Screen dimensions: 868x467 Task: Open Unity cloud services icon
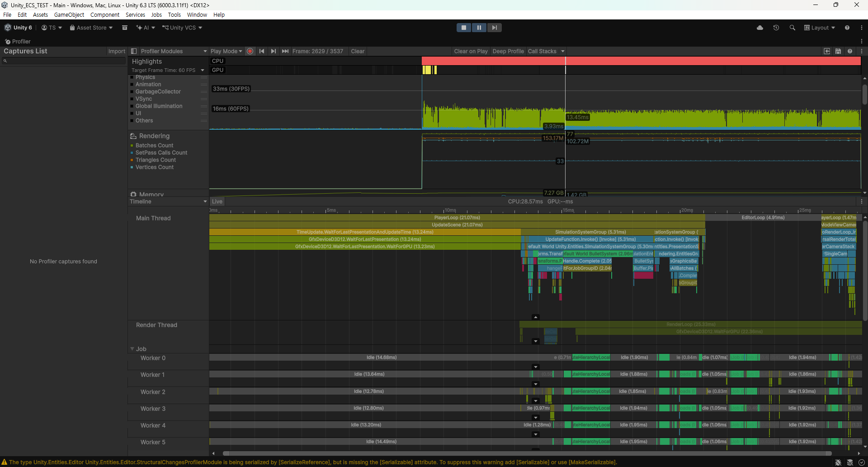(760, 28)
